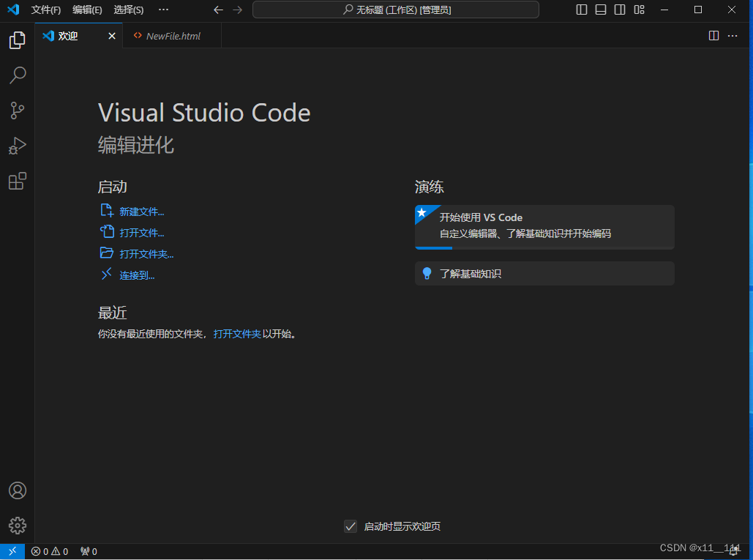Show errors and warnings count in status bar
Image resolution: width=753 pixels, height=560 pixels.
tap(50, 551)
